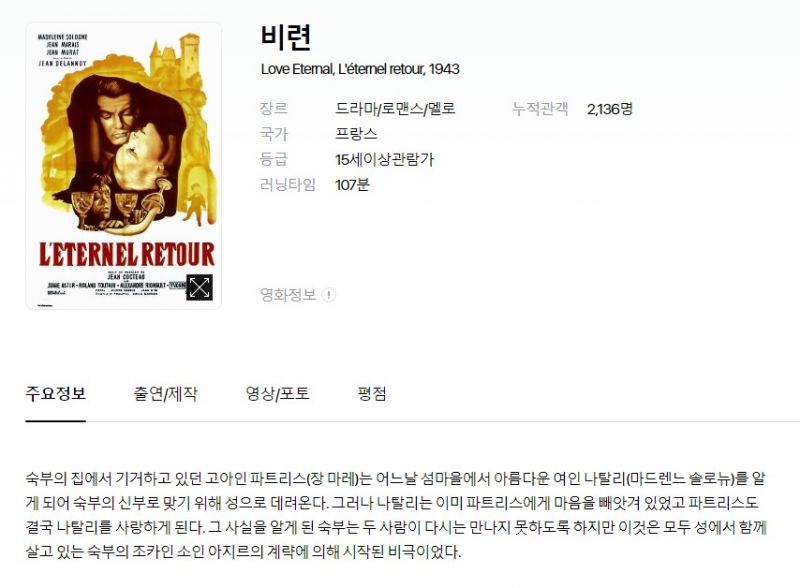The width and height of the screenshot is (800, 588).
Task: Click the audience count 2,136명
Action: [610, 109]
